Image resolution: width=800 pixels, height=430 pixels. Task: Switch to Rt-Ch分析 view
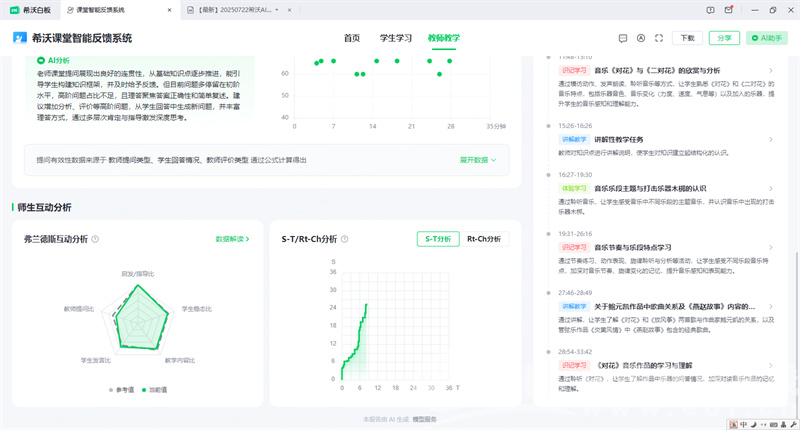pyautogui.click(x=484, y=239)
